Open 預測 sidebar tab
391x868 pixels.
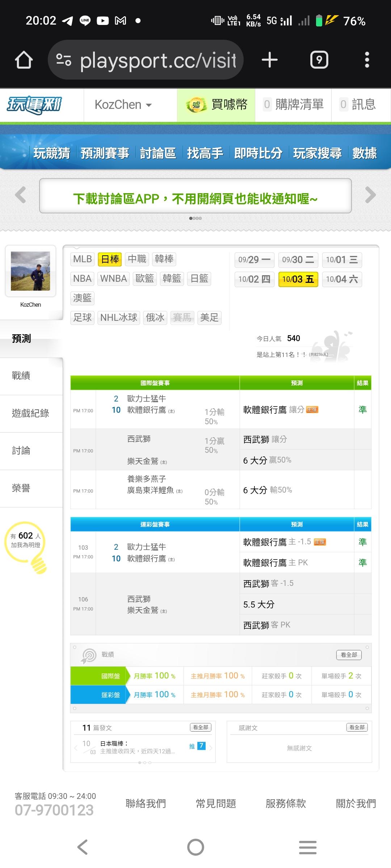click(31, 339)
